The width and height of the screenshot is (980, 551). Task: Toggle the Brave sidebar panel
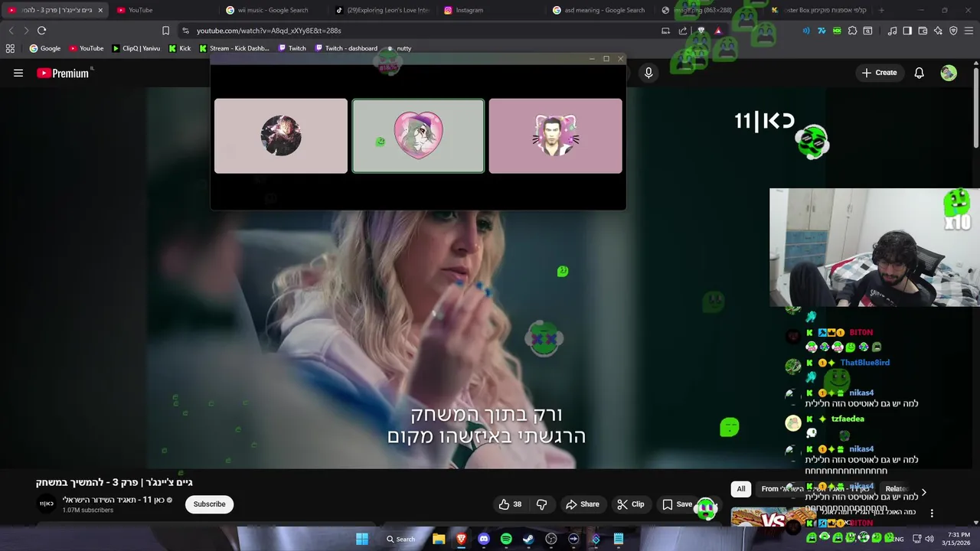pyautogui.click(x=907, y=31)
